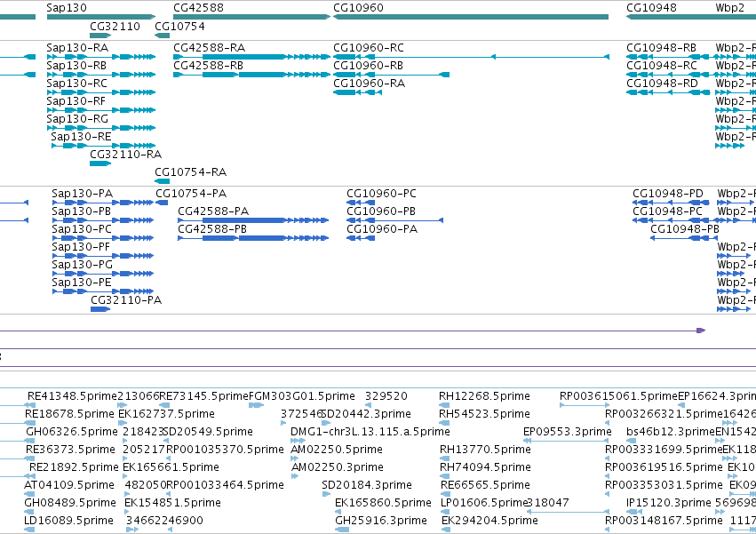
Task: Click the Sap130-PC protein label
Action: click(82, 229)
